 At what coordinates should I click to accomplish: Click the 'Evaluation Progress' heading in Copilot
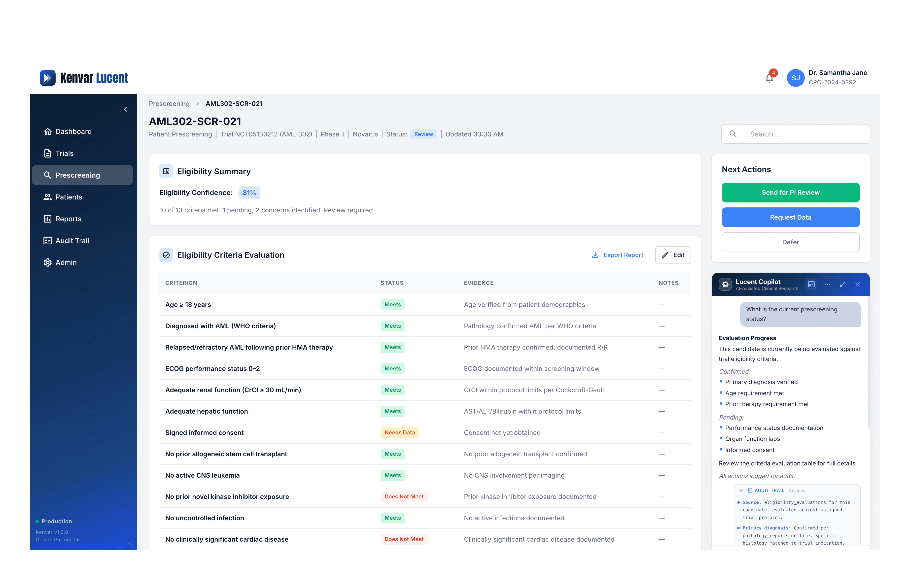tap(747, 338)
